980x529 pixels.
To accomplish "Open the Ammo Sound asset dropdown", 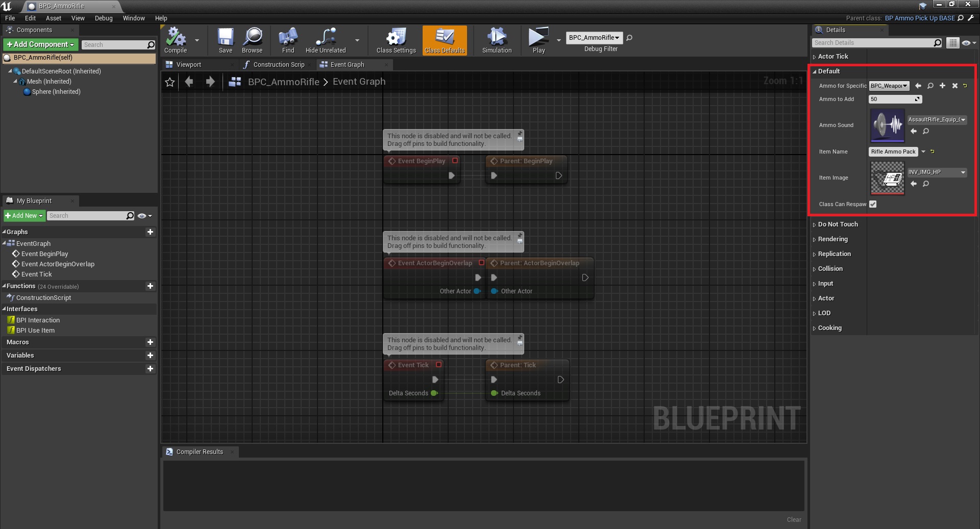I will pos(937,120).
